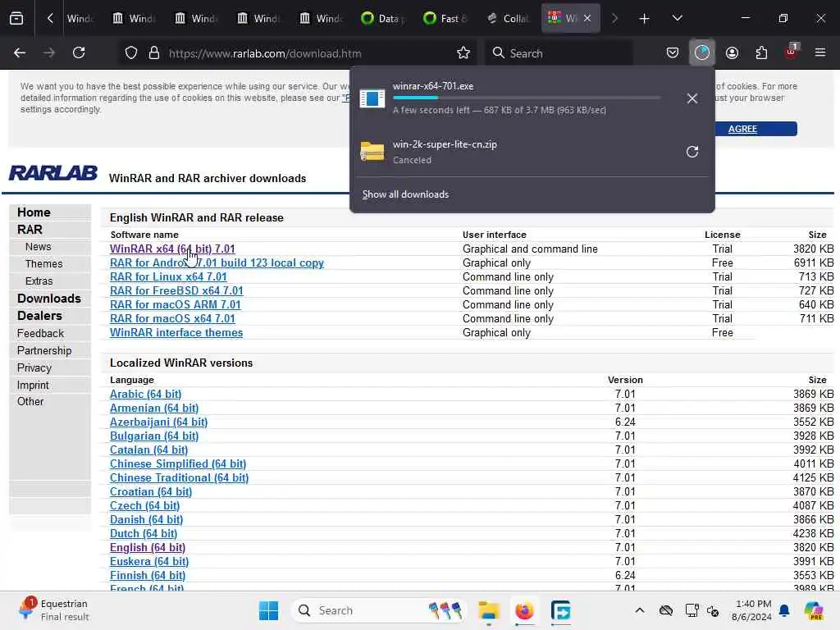
Task: Open Home in the sidebar menu
Action: click(x=34, y=212)
